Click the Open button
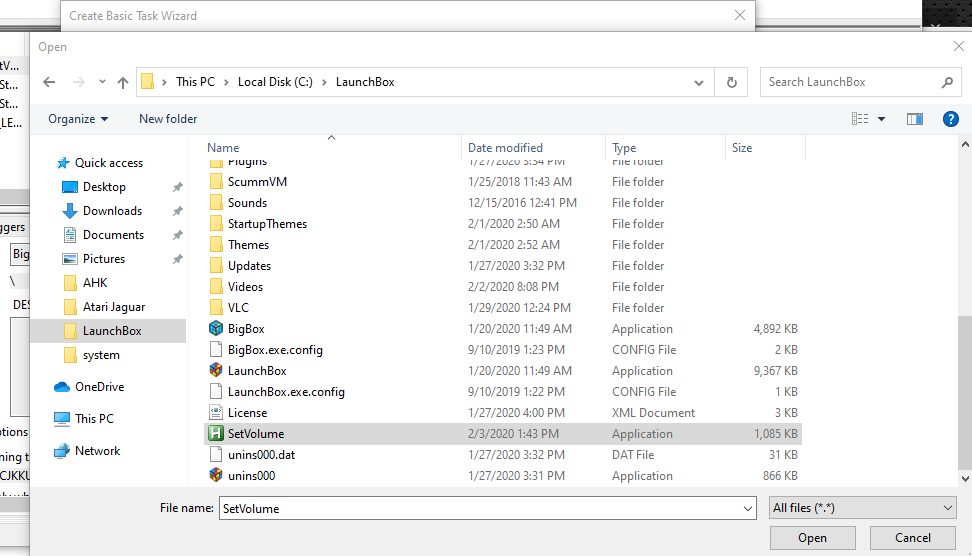The height and width of the screenshot is (556, 972). (x=813, y=538)
